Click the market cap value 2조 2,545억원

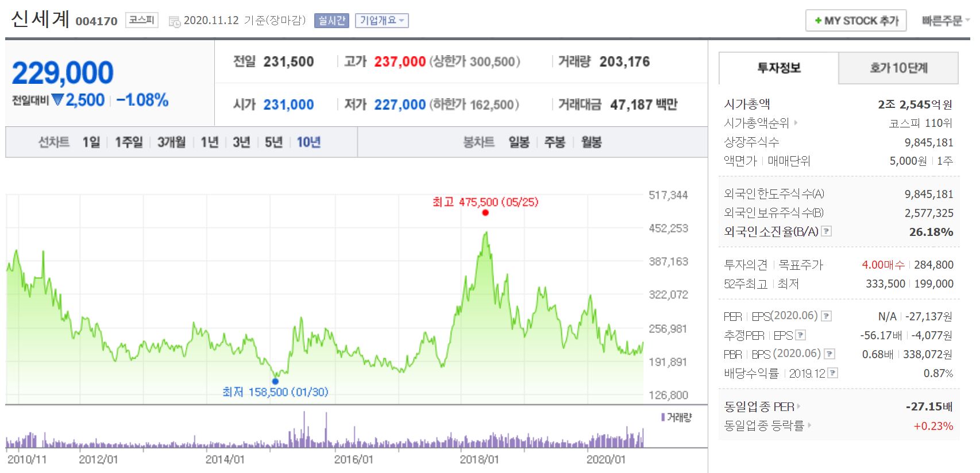coord(915,104)
